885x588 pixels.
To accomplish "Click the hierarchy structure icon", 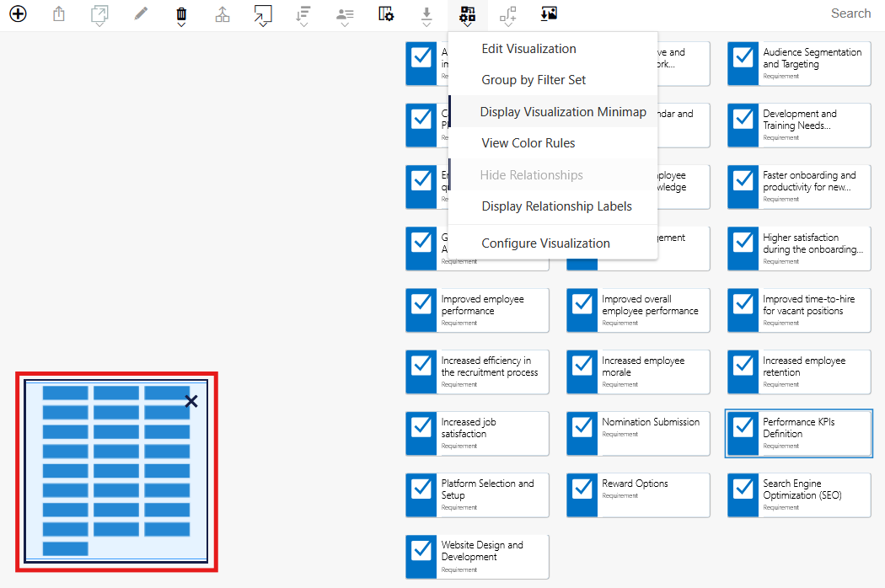I will click(x=223, y=14).
